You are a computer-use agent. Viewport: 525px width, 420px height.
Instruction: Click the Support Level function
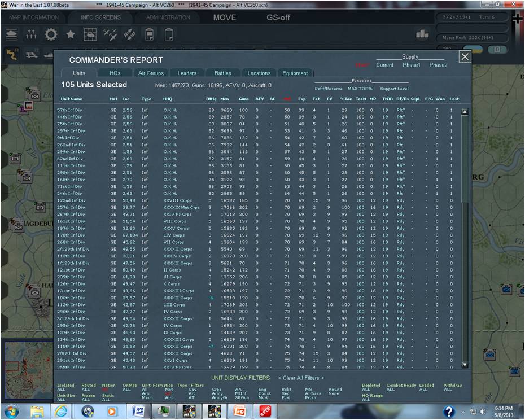tap(395, 89)
